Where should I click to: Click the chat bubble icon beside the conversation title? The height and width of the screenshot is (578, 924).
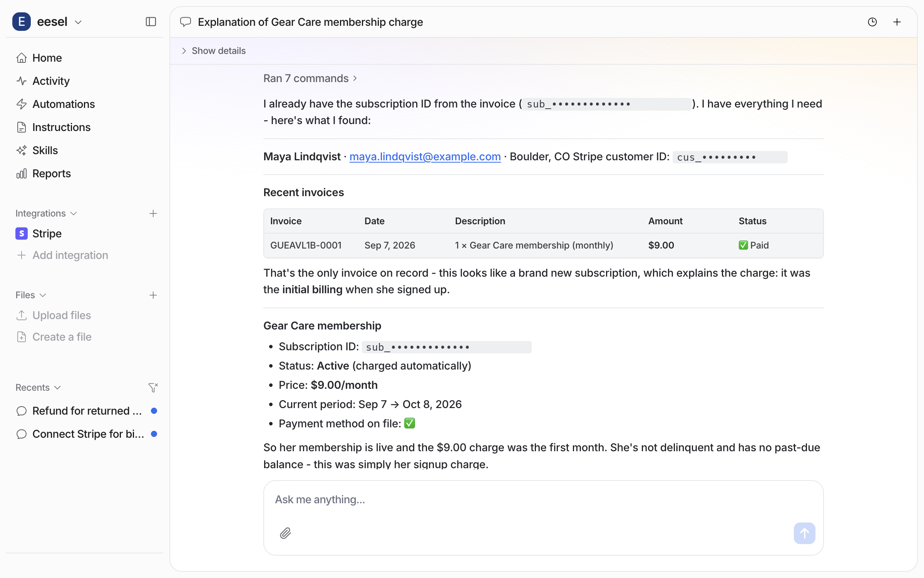click(x=186, y=22)
